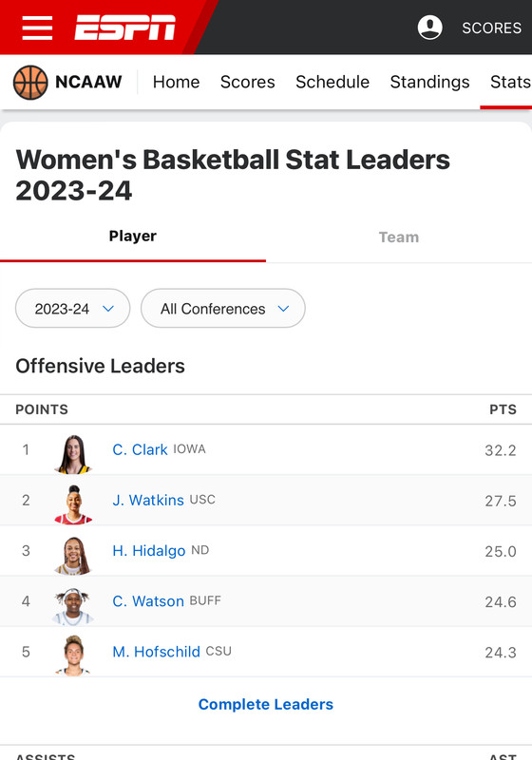Viewport: 532px width, 760px height.
Task: Open the Scores nav item
Action: 248,82
